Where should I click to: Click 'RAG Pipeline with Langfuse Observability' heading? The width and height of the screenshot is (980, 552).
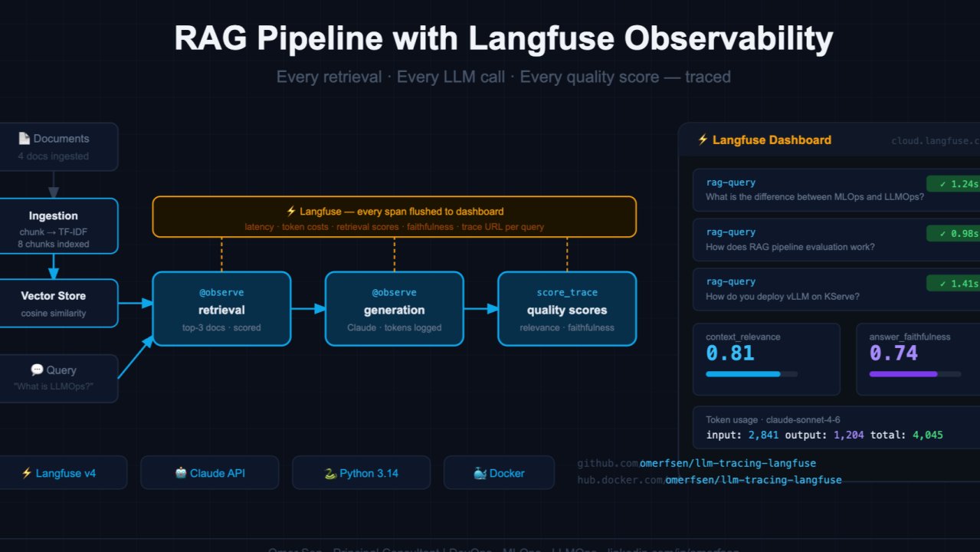(x=503, y=40)
